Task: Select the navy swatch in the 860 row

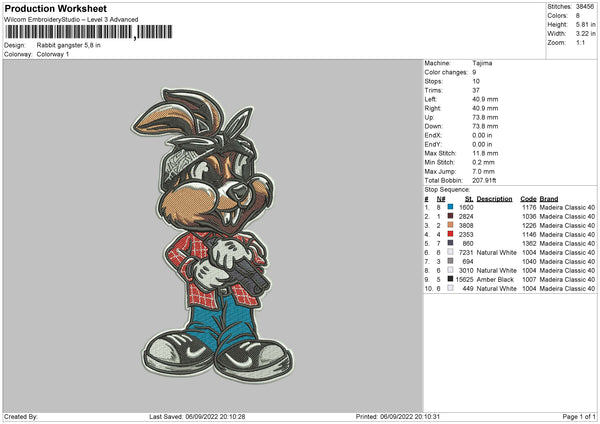Action: 450,243
